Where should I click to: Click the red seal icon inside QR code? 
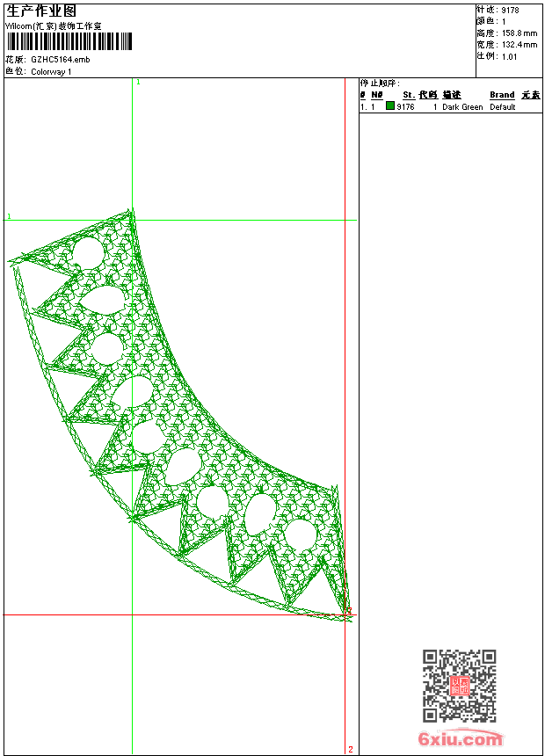pyautogui.click(x=459, y=686)
